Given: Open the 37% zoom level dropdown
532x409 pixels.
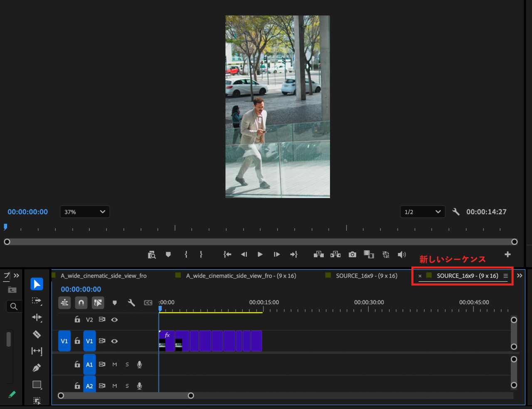Looking at the screenshot, I should tap(85, 212).
